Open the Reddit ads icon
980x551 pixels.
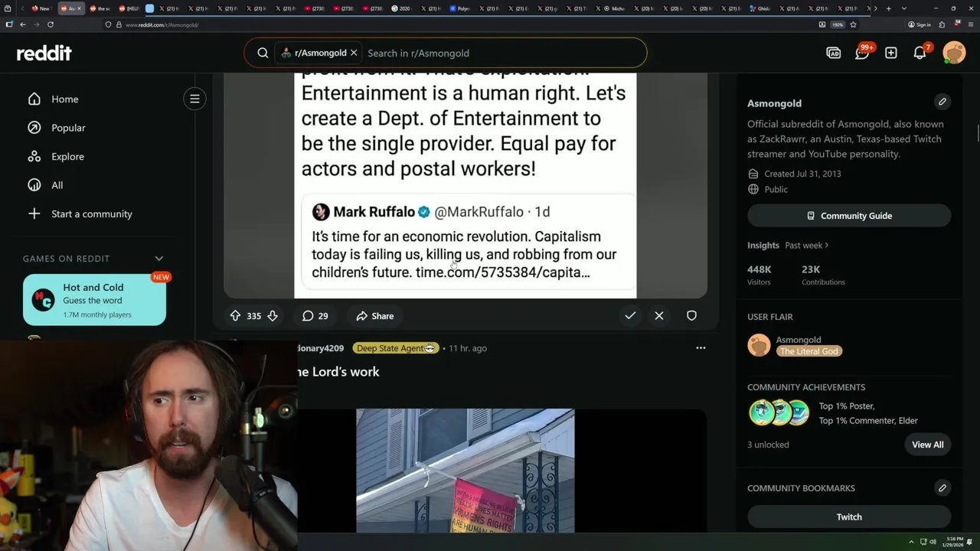tap(833, 53)
